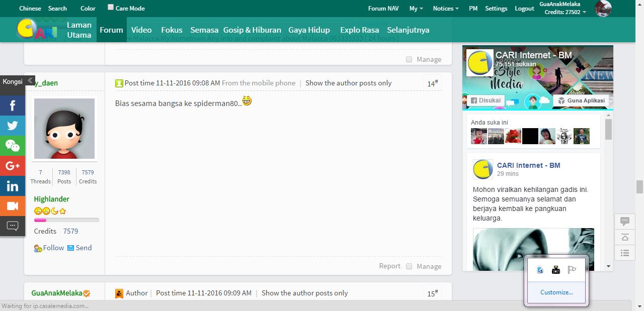Open the GuaAnakMelaka username link on post 15
This screenshot has height=311, width=644.
tap(56, 293)
